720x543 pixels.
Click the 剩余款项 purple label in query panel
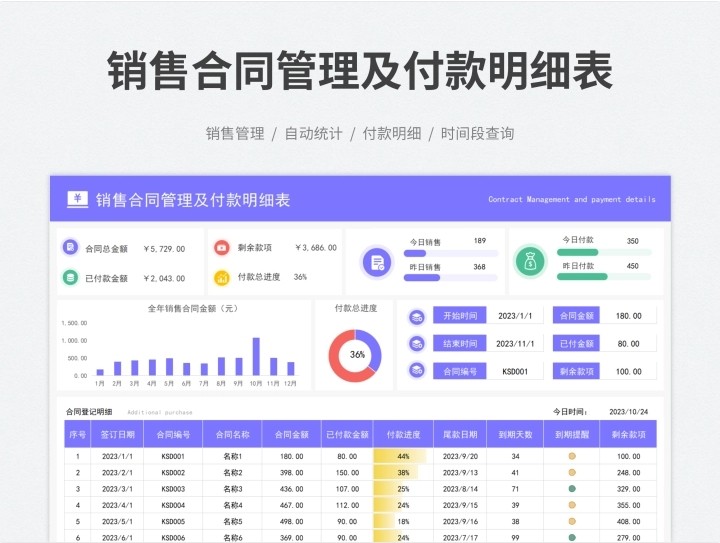point(576,371)
